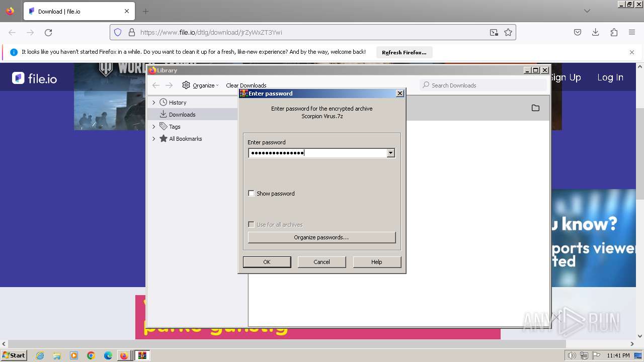Open media player from taskbar
The width and height of the screenshot is (644, 362).
point(74,355)
